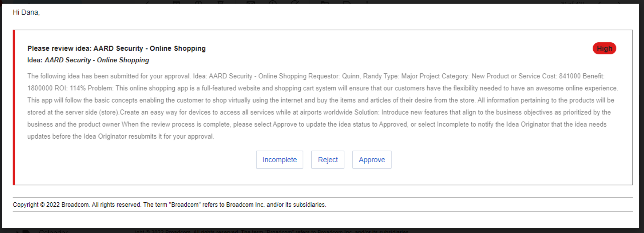
Task: Click the Approve button
Action: [x=371, y=160]
